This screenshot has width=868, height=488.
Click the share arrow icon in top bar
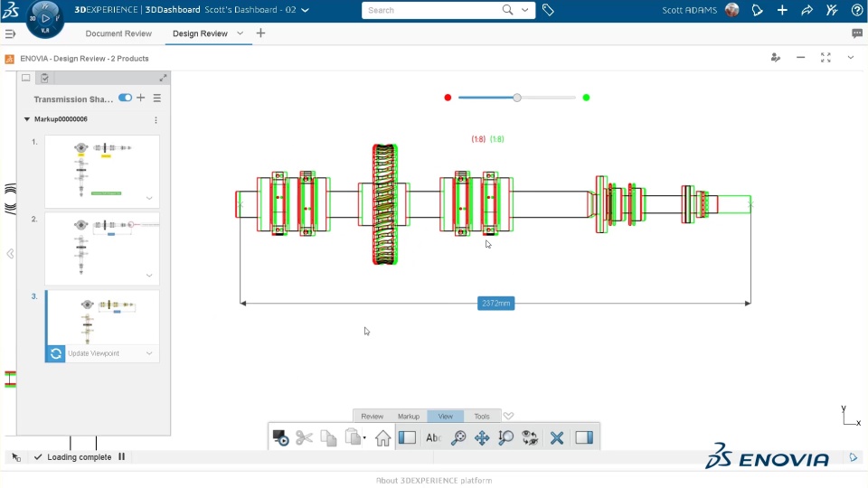(x=807, y=10)
